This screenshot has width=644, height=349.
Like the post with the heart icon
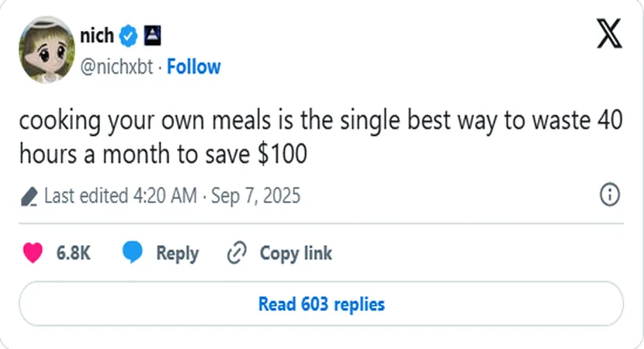click(x=32, y=253)
